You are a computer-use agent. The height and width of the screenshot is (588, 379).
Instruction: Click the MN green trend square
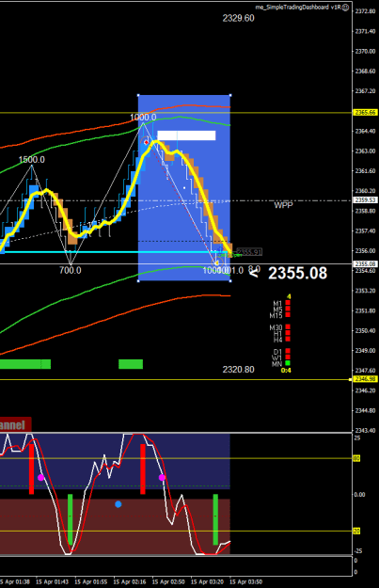pos(288,363)
